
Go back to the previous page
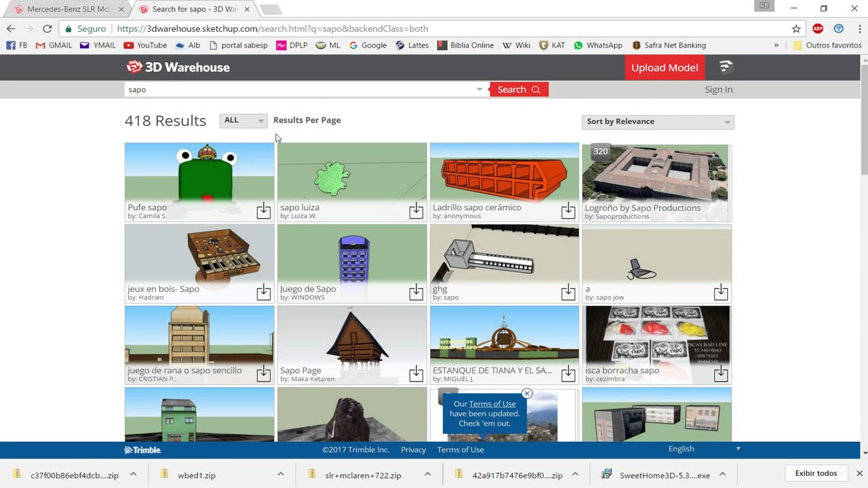coord(11,28)
